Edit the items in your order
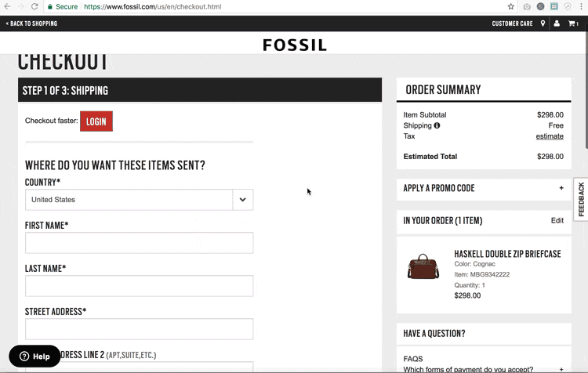588x373 pixels. 557,221
